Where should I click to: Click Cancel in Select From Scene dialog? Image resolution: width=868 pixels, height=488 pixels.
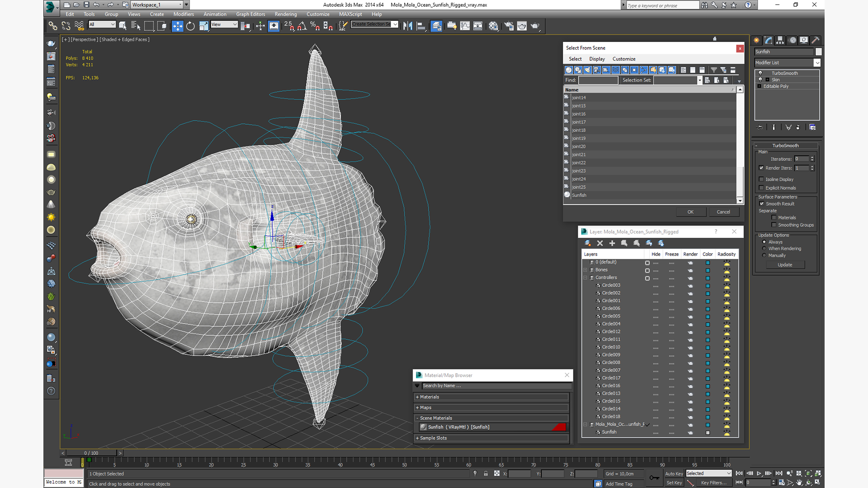tap(723, 212)
